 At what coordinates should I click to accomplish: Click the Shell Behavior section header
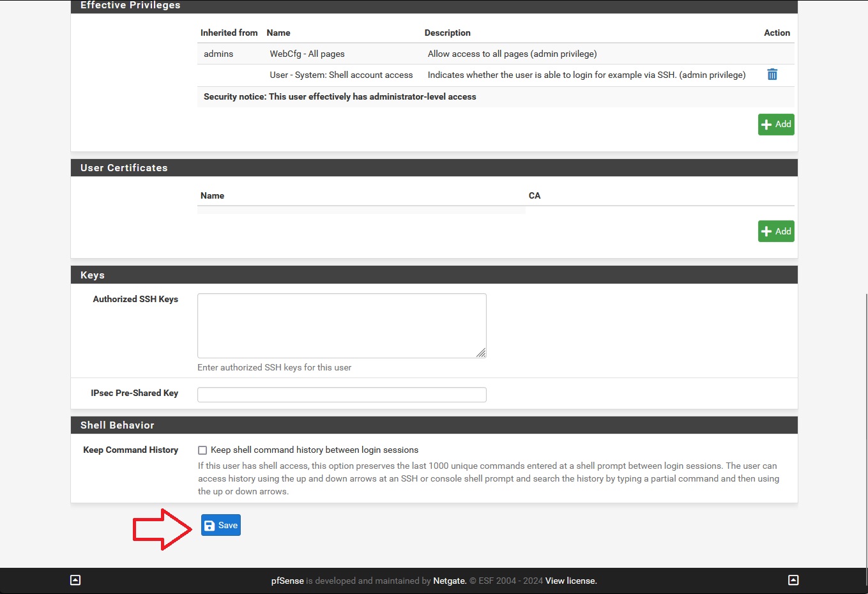(x=434, y=425)
